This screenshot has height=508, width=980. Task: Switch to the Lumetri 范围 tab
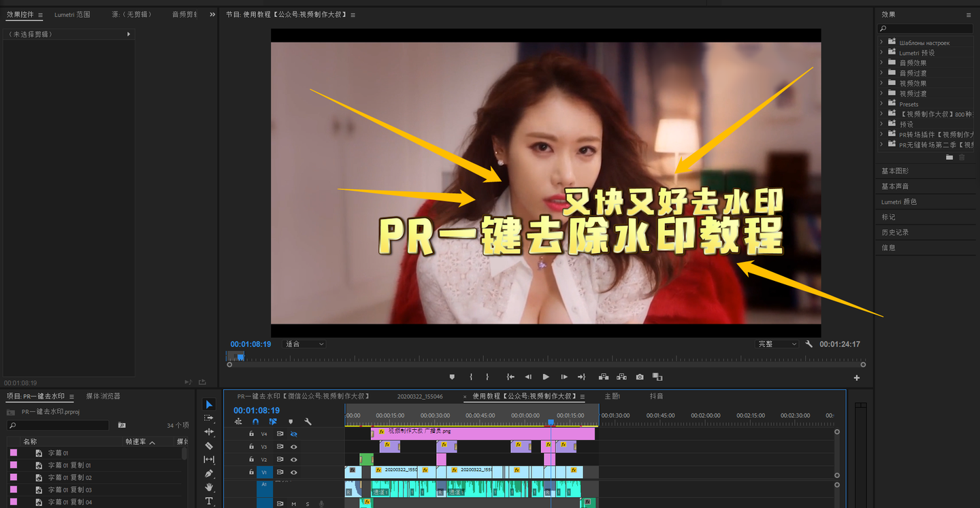72,14
